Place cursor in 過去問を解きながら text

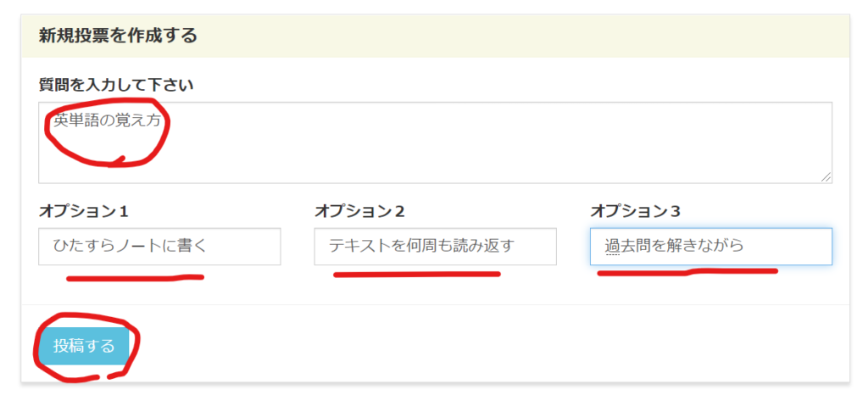674,246
